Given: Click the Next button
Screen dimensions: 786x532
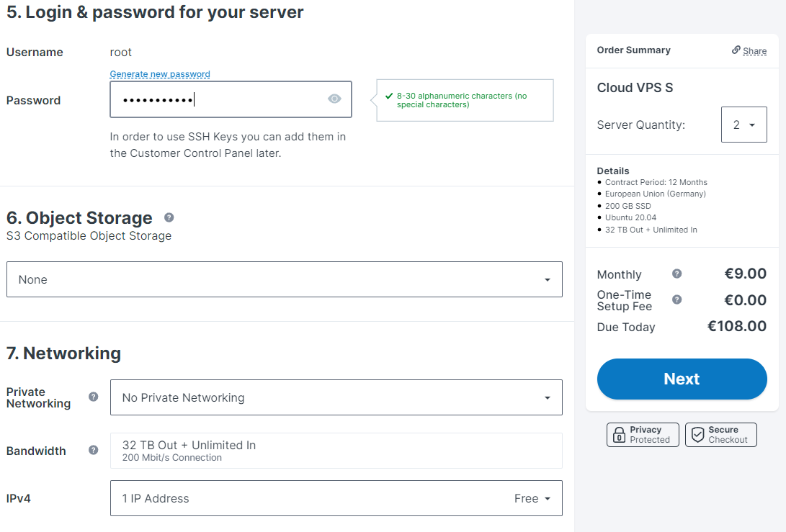Looking at the screenshot, I should click(x=682, y=379).
